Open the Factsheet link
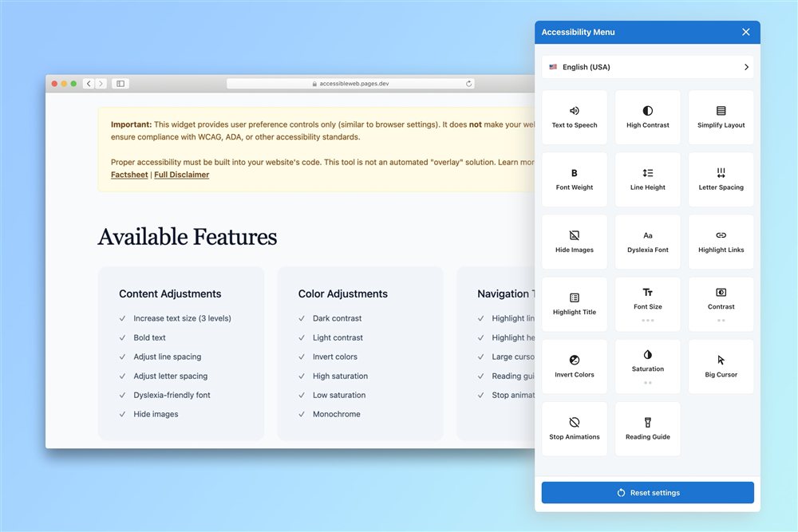Viewport: 798px width, 532px height. (129, 175)
